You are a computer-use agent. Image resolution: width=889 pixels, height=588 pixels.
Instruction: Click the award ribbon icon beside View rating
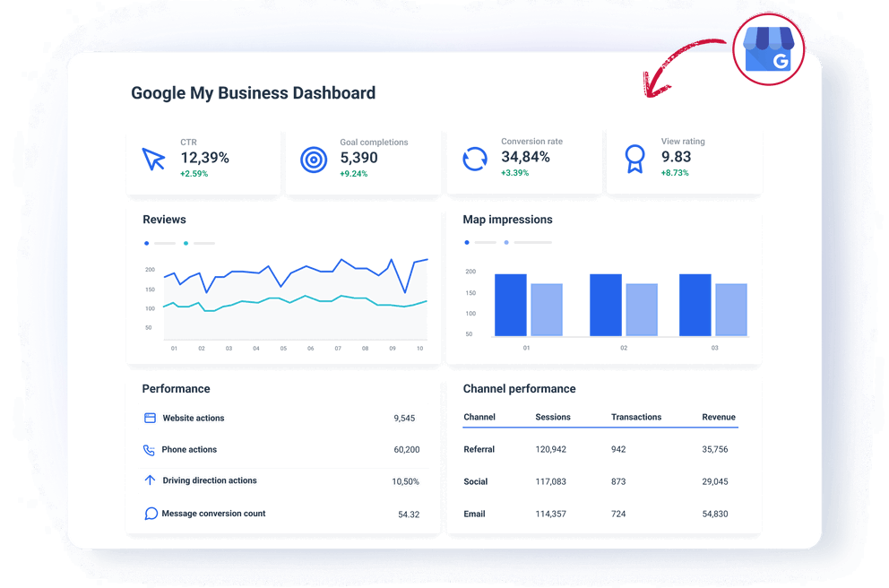click(634, 158)
